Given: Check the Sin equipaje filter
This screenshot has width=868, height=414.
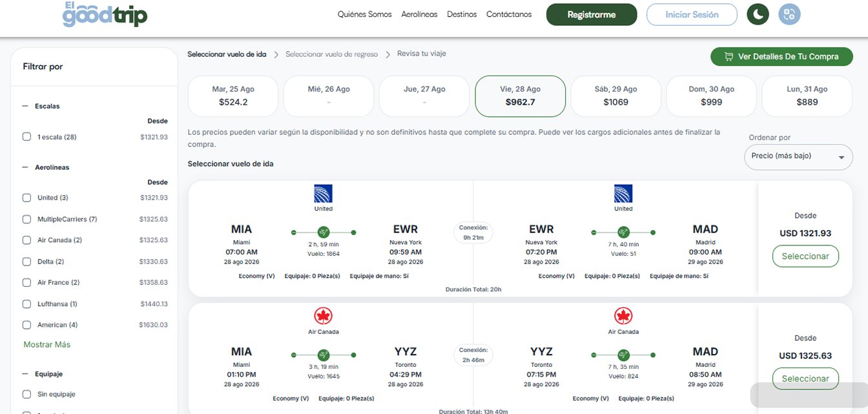Looking at the screenshot, I should pos(26,394).
